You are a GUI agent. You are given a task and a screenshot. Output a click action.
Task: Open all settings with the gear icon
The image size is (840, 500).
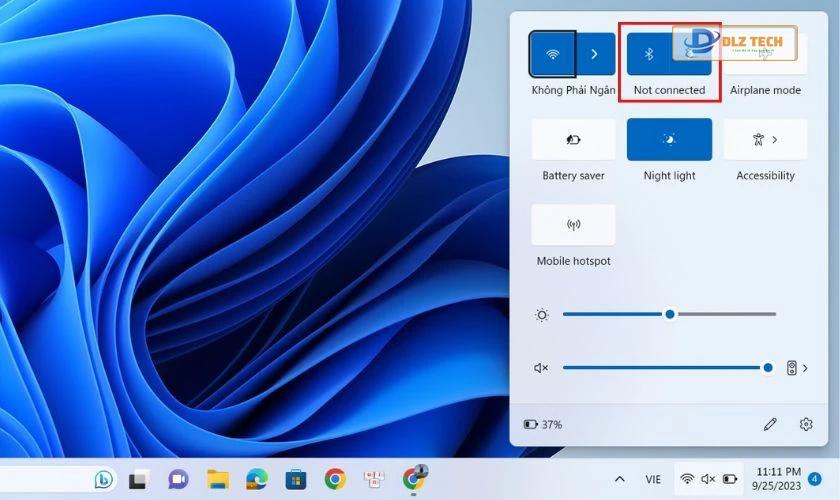[x=806, y=424]
